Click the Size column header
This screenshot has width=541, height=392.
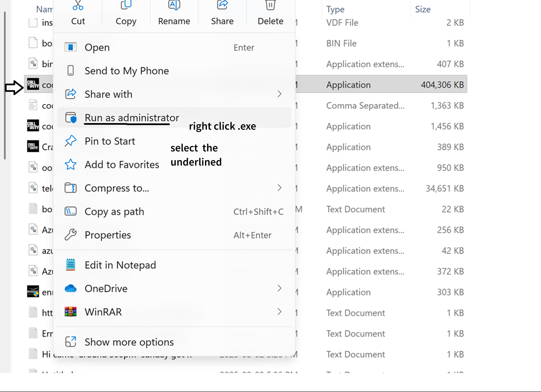click(x=423, y=9)
